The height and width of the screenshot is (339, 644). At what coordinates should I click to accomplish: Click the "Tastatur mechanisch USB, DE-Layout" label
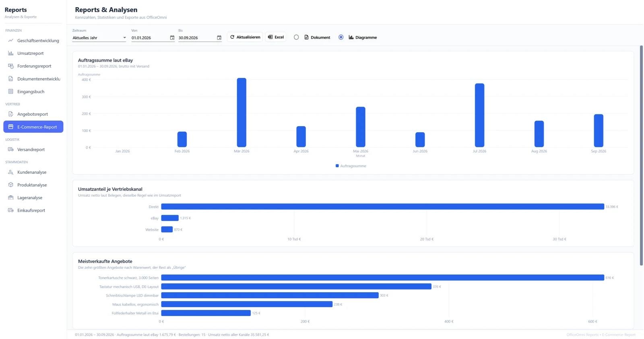point(129,287)
